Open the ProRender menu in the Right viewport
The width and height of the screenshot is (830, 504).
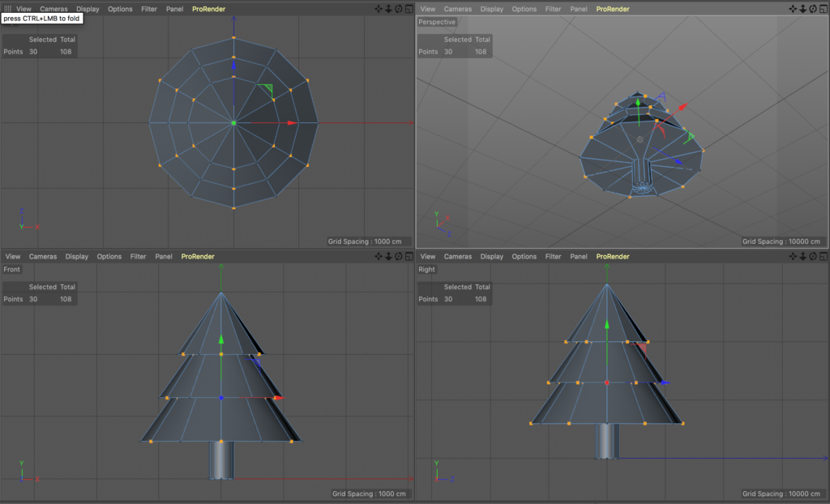click(x=613, y=256)
